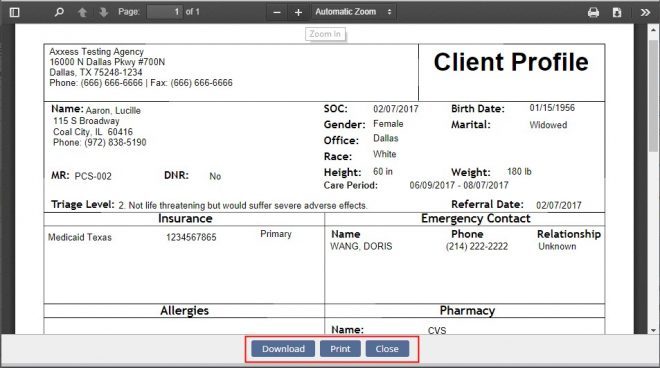Screen dimensions: 660x368
Task: Open the Automatic Zoom dropdown
Action: point(353,12)
